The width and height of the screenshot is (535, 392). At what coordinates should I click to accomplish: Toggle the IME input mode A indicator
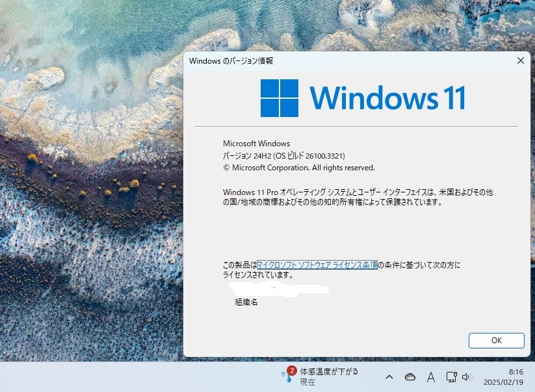pos(431,377)
